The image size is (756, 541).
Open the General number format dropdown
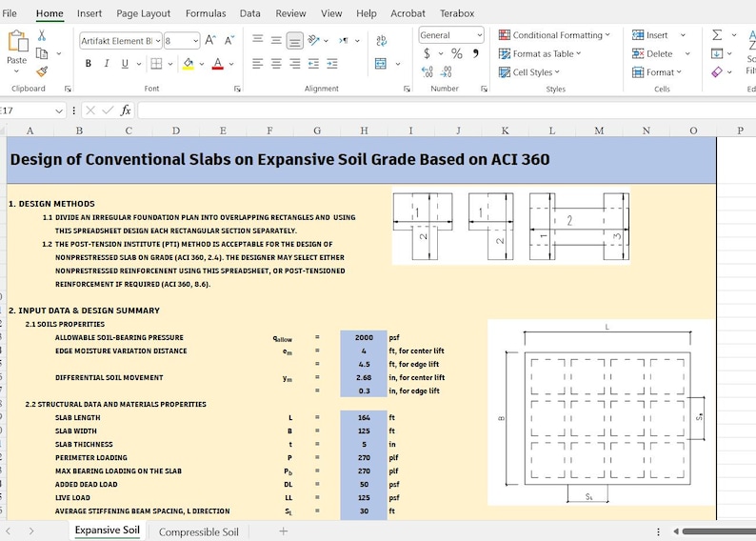480,35
